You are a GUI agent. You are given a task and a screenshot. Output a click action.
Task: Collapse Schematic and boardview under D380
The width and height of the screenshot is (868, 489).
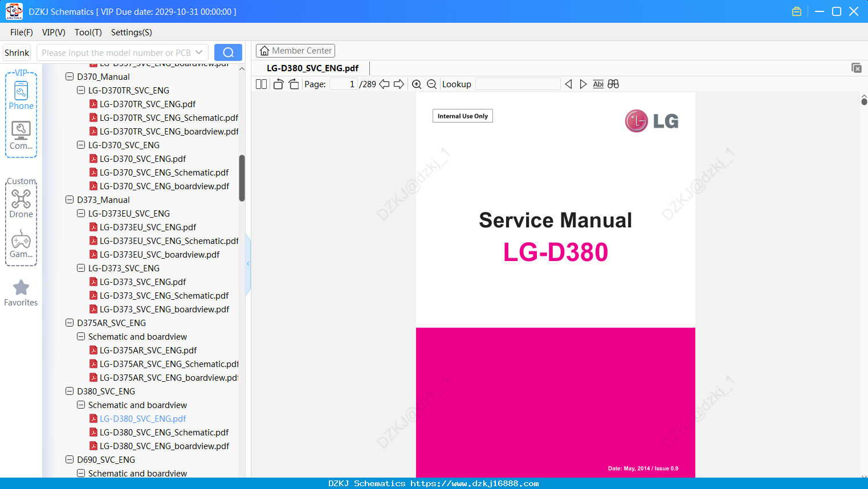(81, 405)
